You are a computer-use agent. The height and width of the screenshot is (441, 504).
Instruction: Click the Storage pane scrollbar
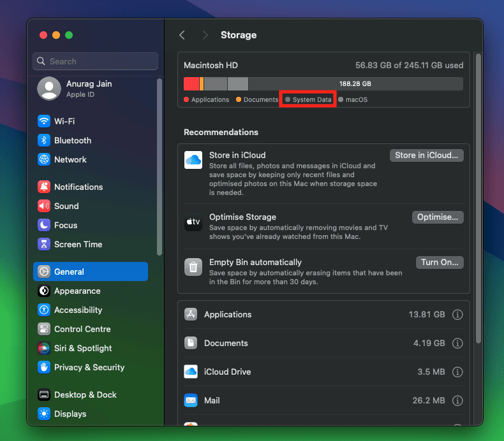pos(478,198)
